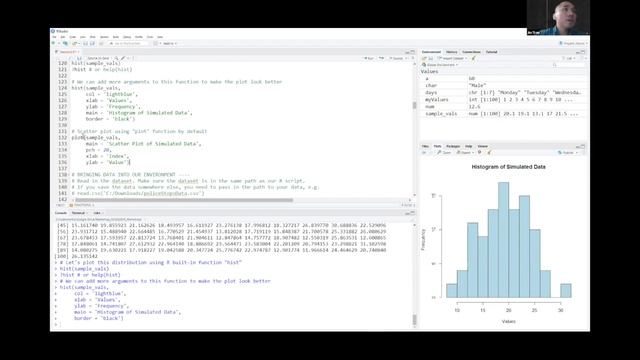Maximize the console pane icon
Image resolution: width=640 pixels, height=360 pixels.
pyautogui.click(x=413, y=213)
